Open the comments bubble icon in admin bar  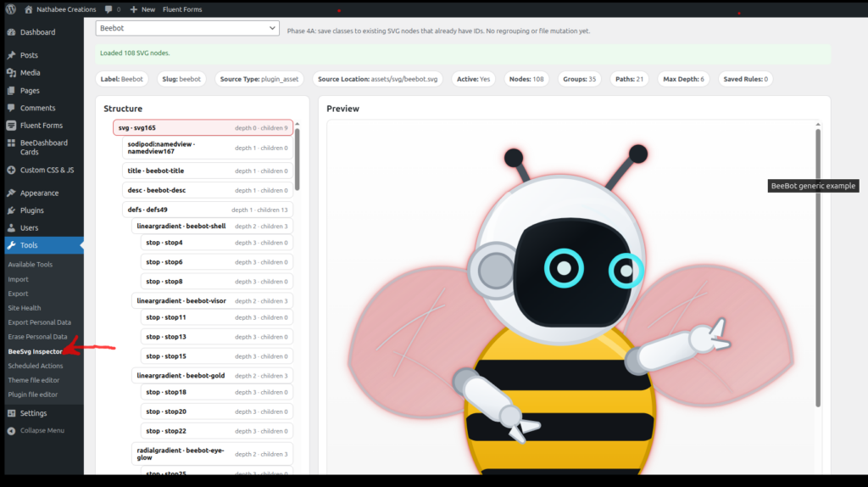point(108,9)
